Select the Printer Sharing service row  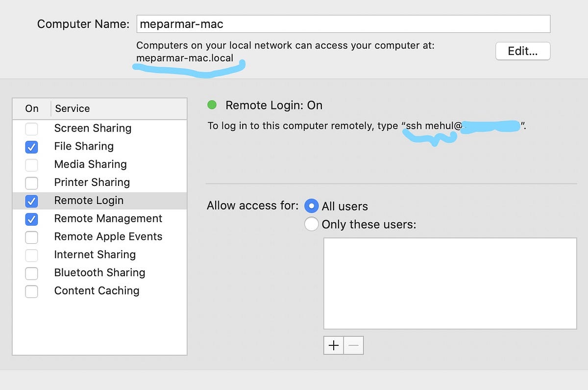(99, 182)
